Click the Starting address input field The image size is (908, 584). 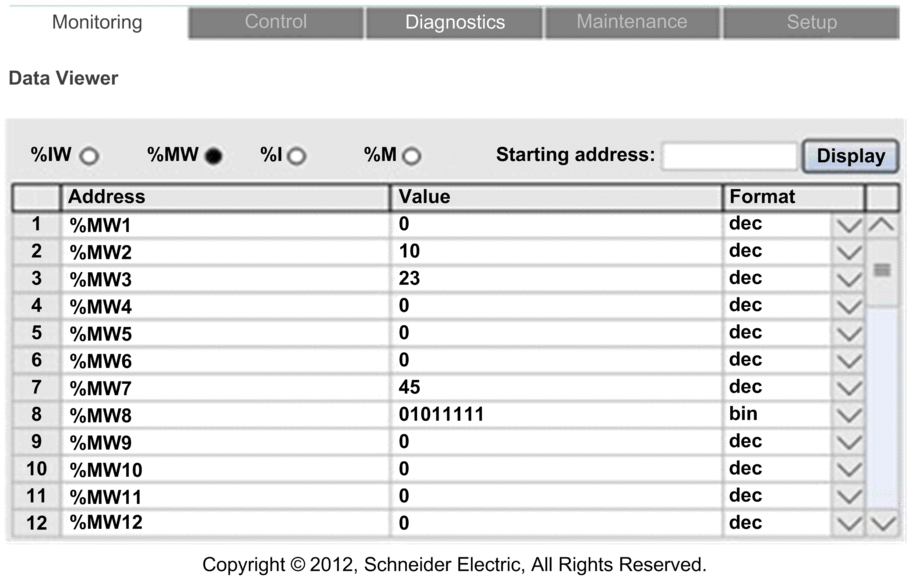(730, 156)
